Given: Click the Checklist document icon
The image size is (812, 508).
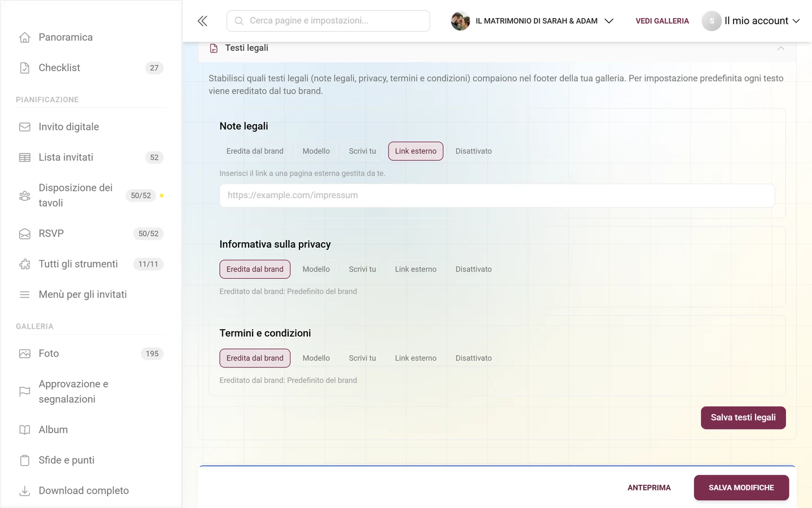Looking at the screenshot, I should [25, 68].
